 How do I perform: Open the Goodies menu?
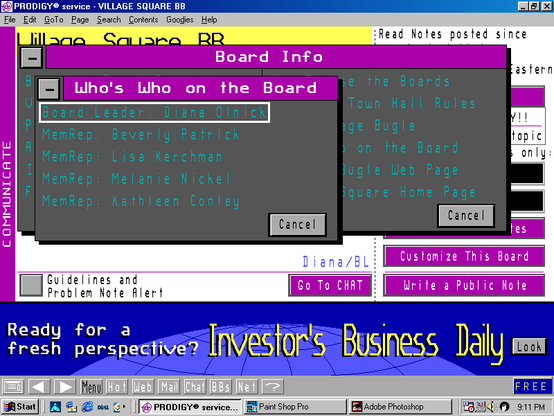pyautogui.click(x=180, y=20)
